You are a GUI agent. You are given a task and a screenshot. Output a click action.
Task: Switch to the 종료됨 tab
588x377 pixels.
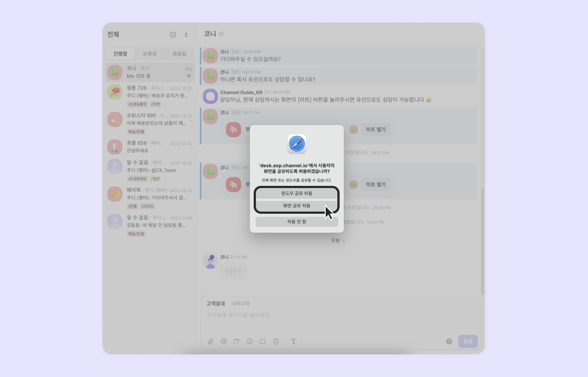179,54
